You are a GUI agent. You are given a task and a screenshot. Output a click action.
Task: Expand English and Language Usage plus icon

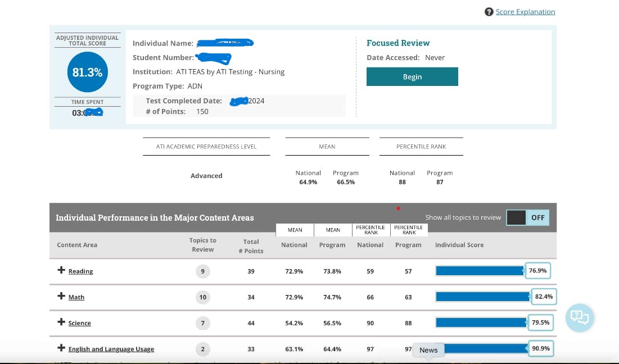(61, 348)
